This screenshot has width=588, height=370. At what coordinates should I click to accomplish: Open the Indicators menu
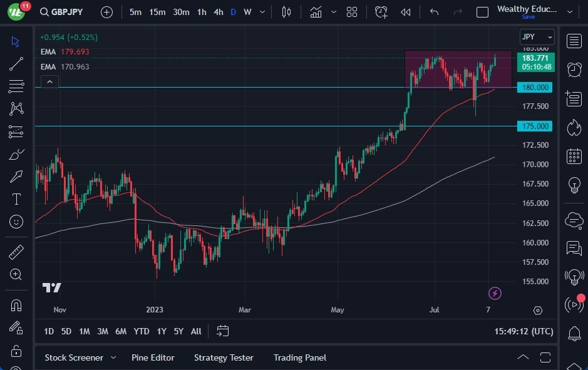tap(316, 12)
